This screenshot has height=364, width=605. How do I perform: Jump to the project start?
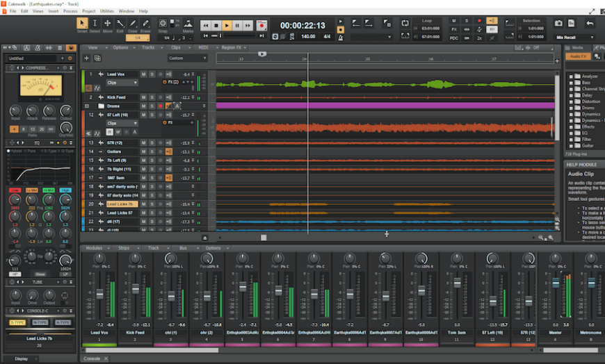[x=206, y=36]
